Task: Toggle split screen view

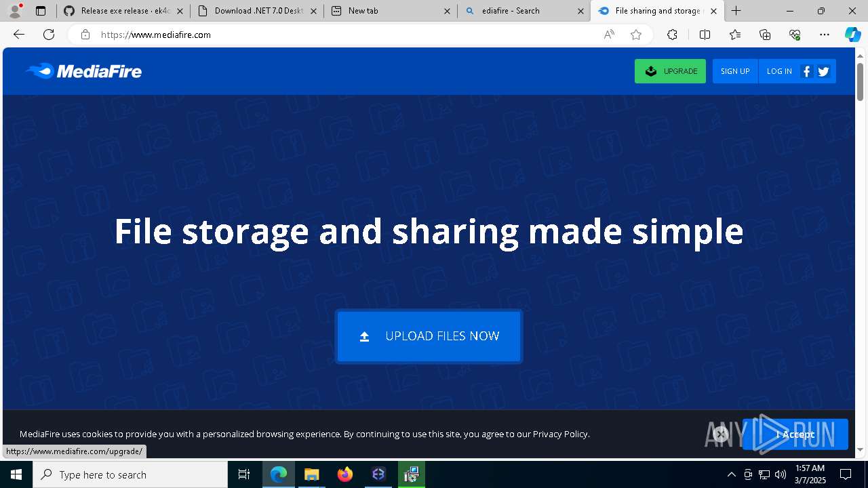Action: [x=705, y=35]
